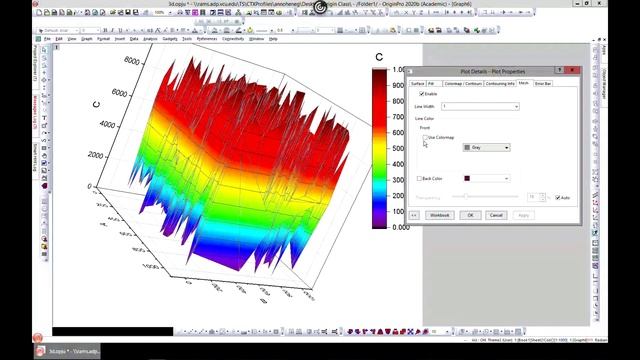
Task: Click the transparency value up spinner arrow
Action: point(542,196)
